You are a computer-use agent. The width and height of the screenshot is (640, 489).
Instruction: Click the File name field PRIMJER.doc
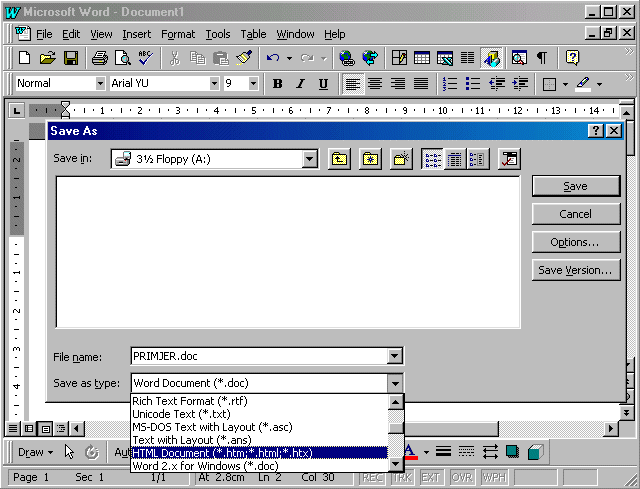(x=260, y=356)
